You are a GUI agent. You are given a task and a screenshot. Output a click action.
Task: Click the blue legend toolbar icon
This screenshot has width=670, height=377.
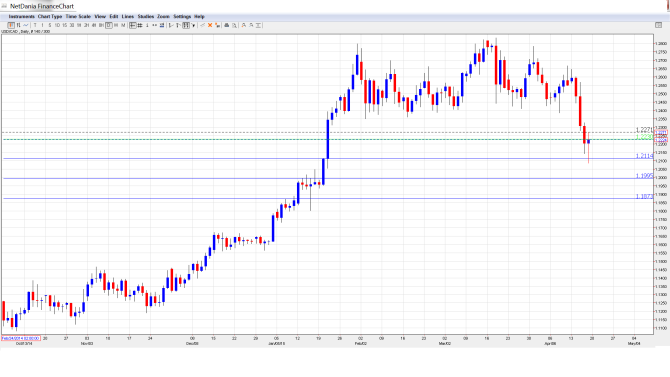click(162, 25)
